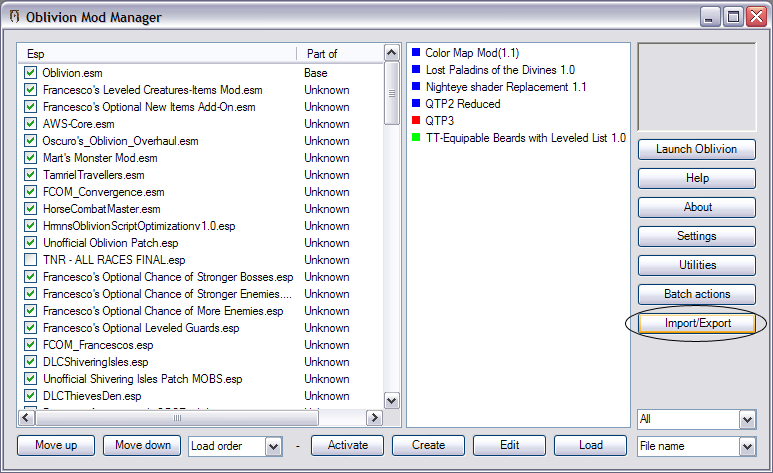Click Move up button

(56, 445)
